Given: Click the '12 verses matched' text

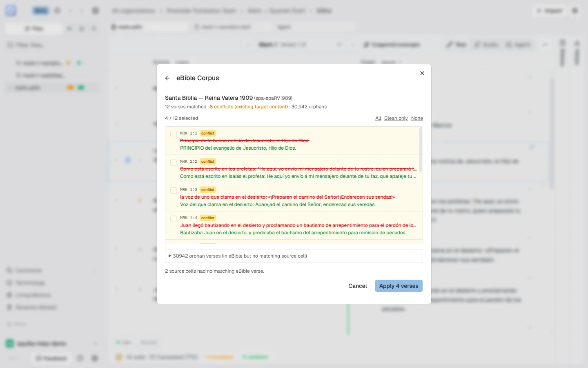Looking at the screenshot, I should coord(186,107).
